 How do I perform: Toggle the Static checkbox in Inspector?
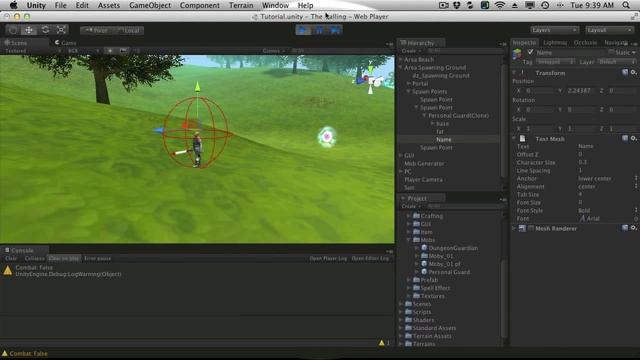pyautogui.click(x=611, y=52)
